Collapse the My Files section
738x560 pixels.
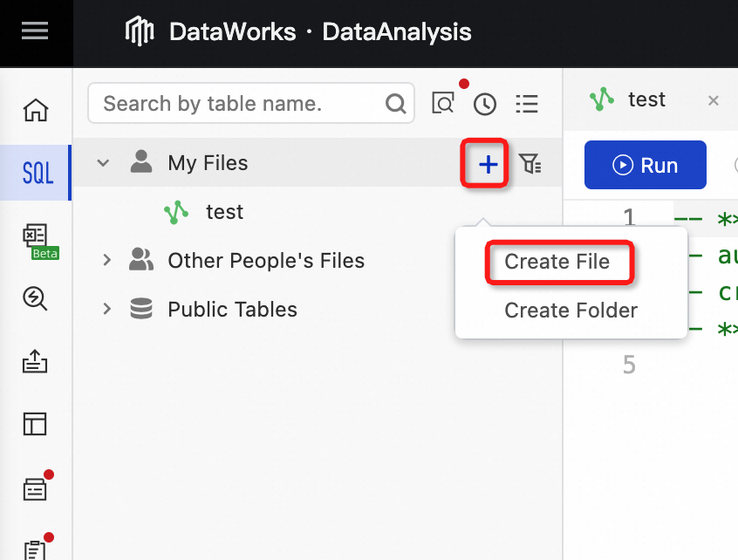click(103, 163)
